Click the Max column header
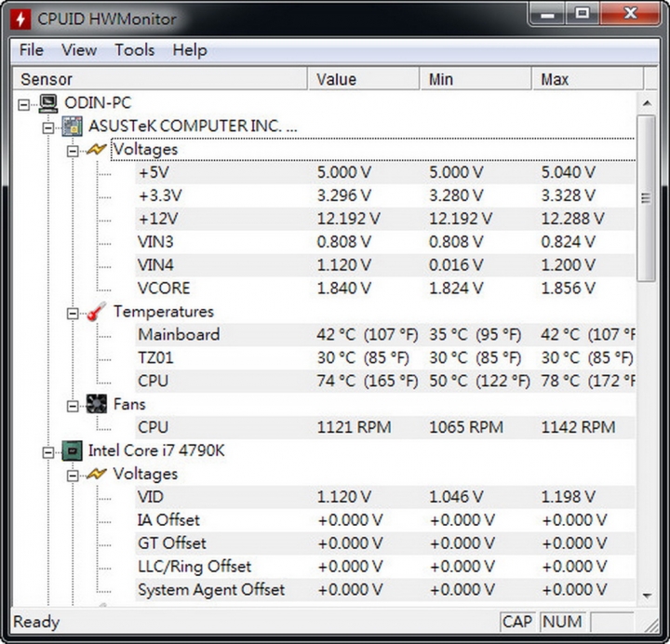Image resolution: width=670 pixels, height=644 pixels. click(588, 79)
